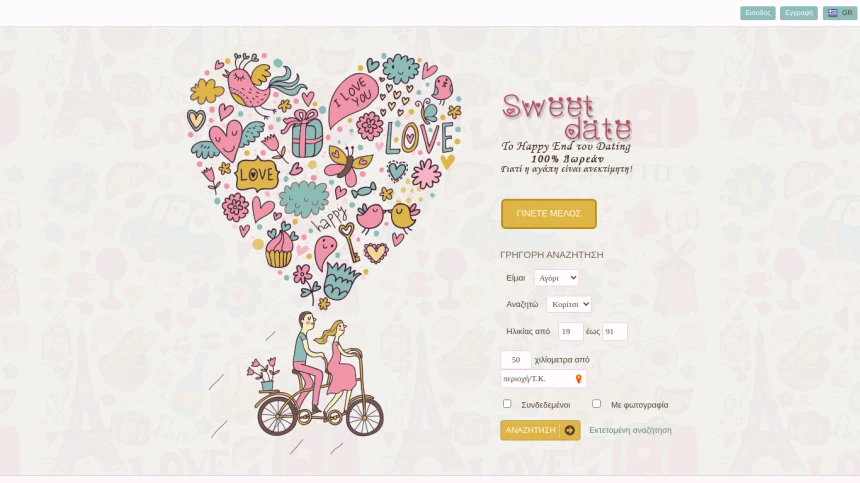Viewport: 860px width, 483px height.
Task: Click the ΓΙΝΕΤΕ ΜΕΛΟΣ button
Action: pyautogui.click(x=548, y=214)
